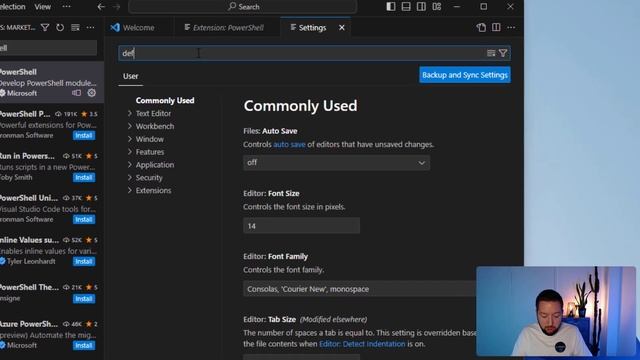
Task: Edit the Font Size value 14
Action: tap(301, 226)
